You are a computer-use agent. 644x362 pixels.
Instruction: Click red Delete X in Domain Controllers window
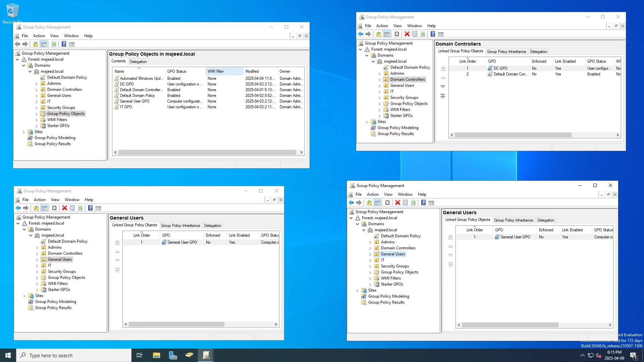pos(407,34)
